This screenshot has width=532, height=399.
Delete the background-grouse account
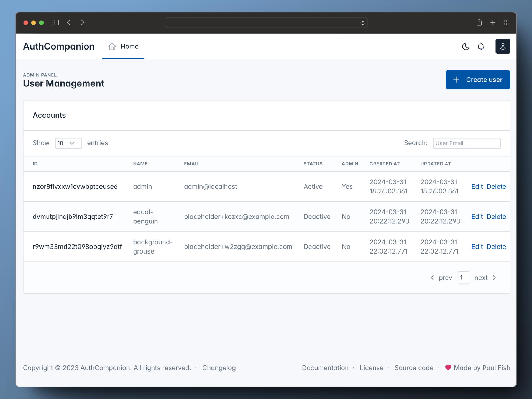(496, 247)
